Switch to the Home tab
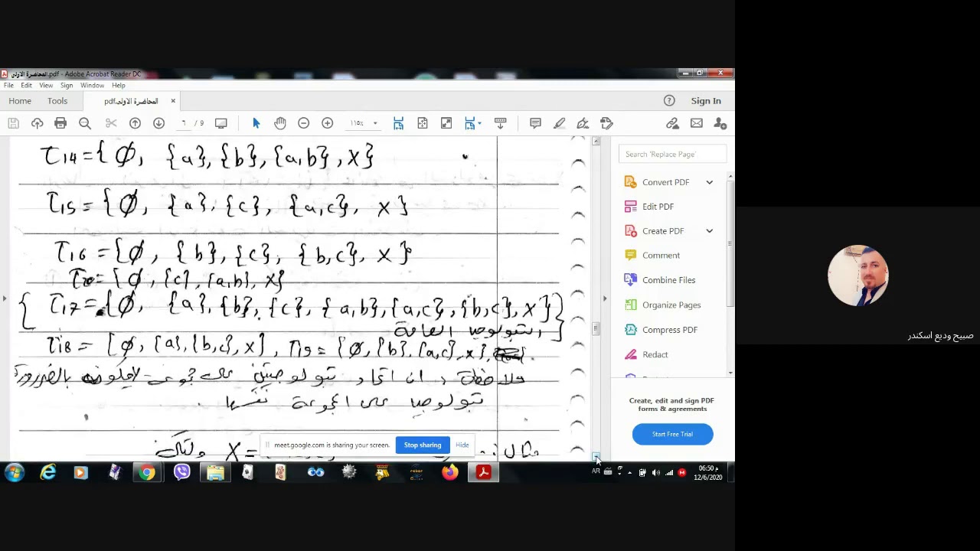 coord(20,101)
